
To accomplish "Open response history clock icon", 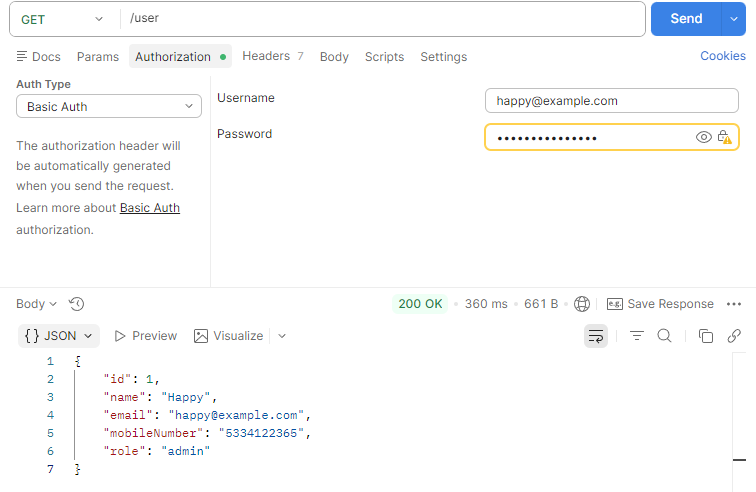I will [77, 304].
